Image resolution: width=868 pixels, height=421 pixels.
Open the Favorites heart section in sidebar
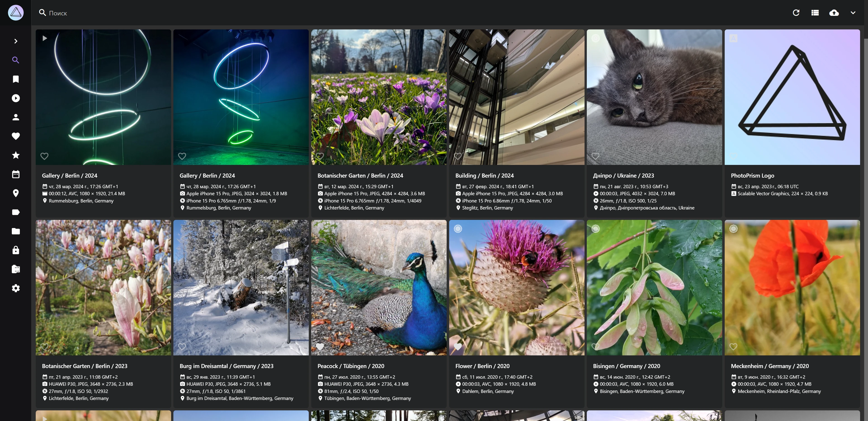click(x=16, y=136)
